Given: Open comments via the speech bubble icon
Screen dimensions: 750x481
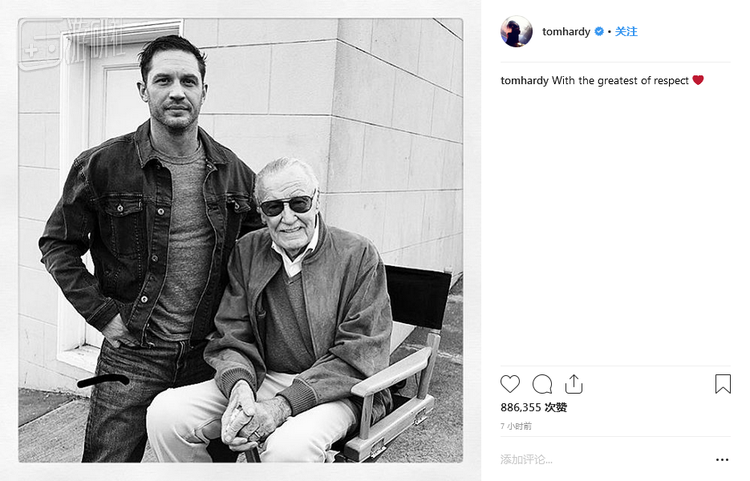Looking at the screenshot, I should [542, 384].
